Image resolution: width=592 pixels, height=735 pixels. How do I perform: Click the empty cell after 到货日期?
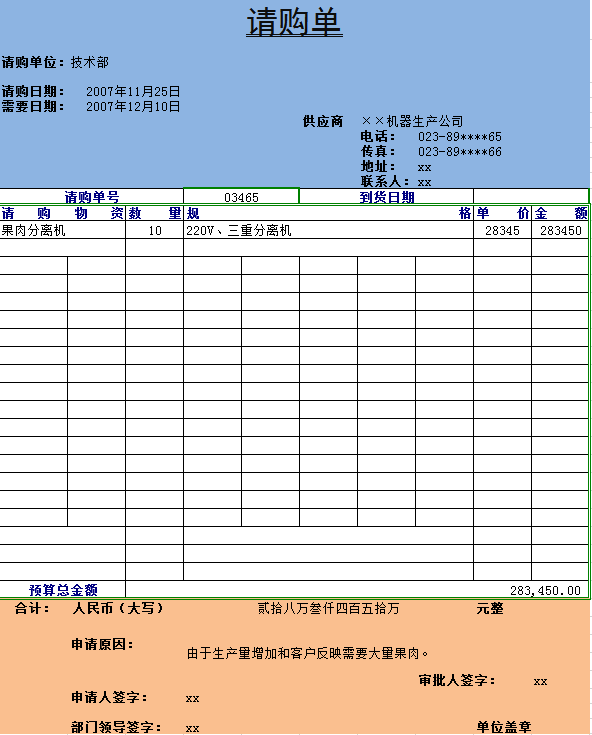[x=531, y=197]
